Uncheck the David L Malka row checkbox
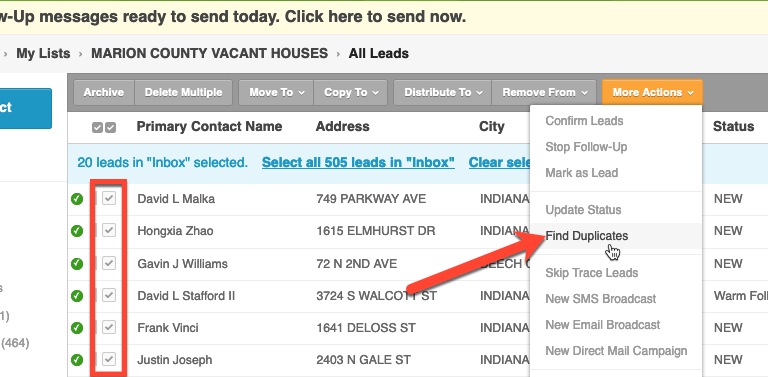768x377 pixels. [x=109, y=198]
